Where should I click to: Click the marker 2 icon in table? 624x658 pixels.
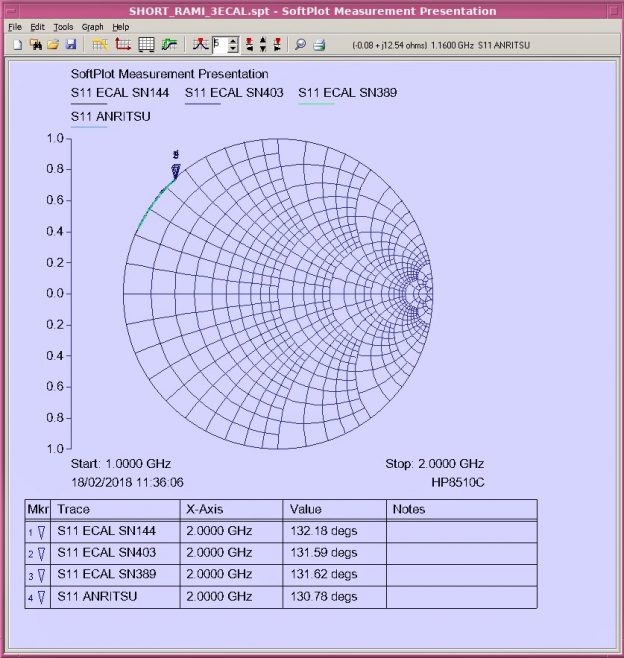click(x=41, y=554)
